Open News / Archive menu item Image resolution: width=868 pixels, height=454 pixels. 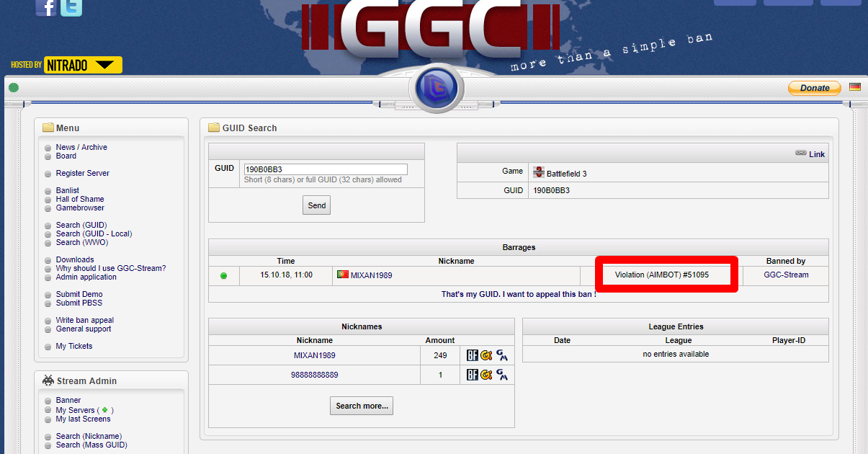(x=81, y=147)
